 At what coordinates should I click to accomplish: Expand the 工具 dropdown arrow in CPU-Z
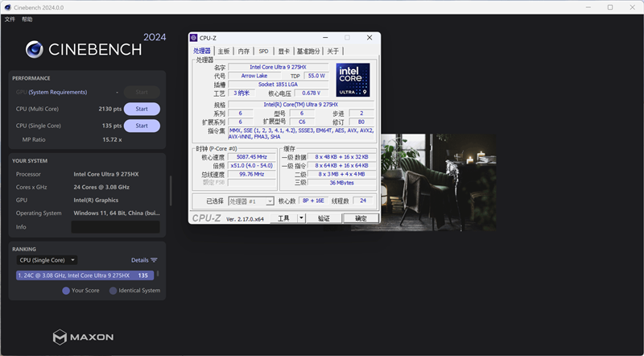[301, 218]
